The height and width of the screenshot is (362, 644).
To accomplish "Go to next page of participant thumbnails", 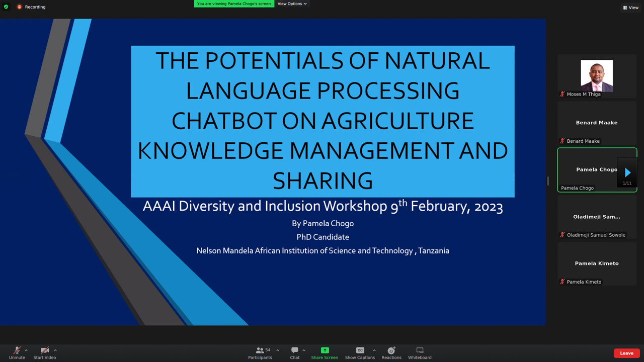I will pos(627,172).
